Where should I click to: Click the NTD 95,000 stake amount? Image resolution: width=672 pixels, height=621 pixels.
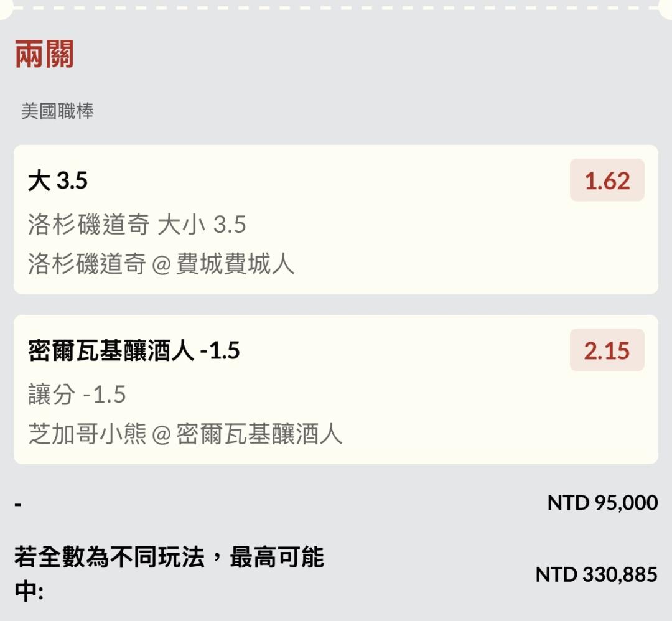(602, 502)
